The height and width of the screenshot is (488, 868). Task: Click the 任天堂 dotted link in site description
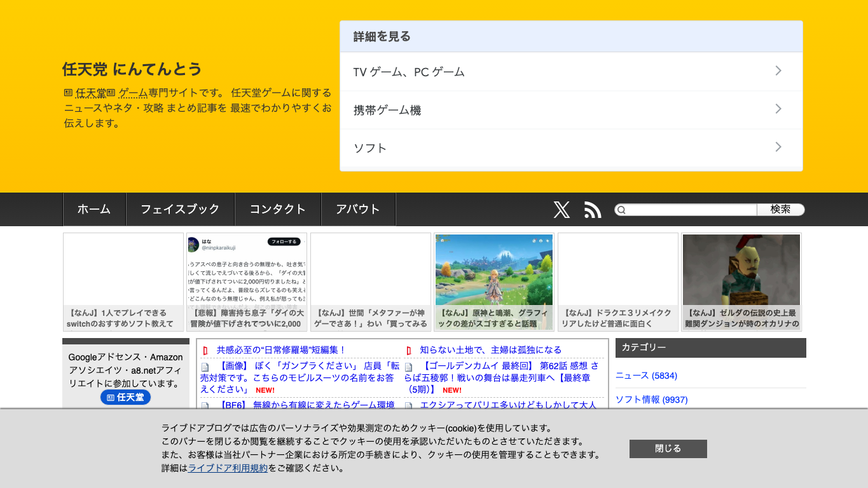coord(91,93)
